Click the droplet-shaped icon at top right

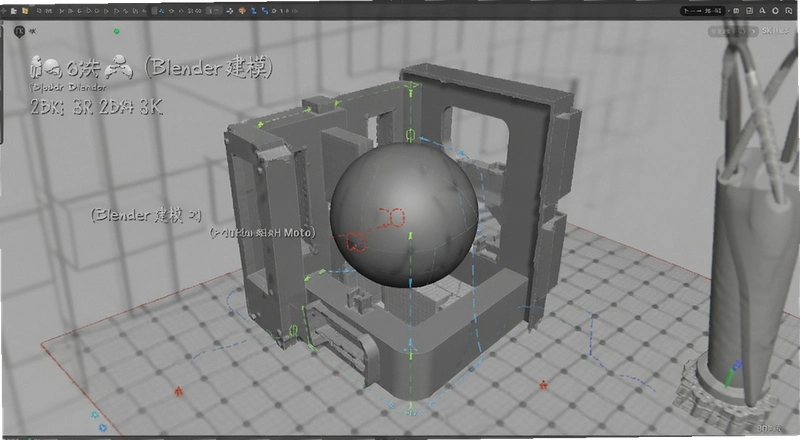[x=776, y=11]
